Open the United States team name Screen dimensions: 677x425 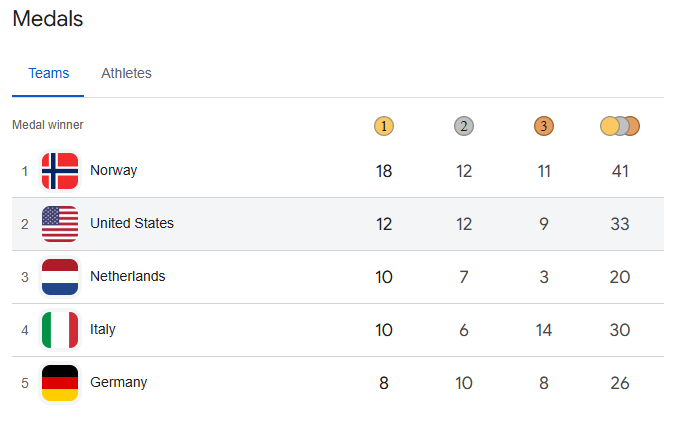pos(131,224)
